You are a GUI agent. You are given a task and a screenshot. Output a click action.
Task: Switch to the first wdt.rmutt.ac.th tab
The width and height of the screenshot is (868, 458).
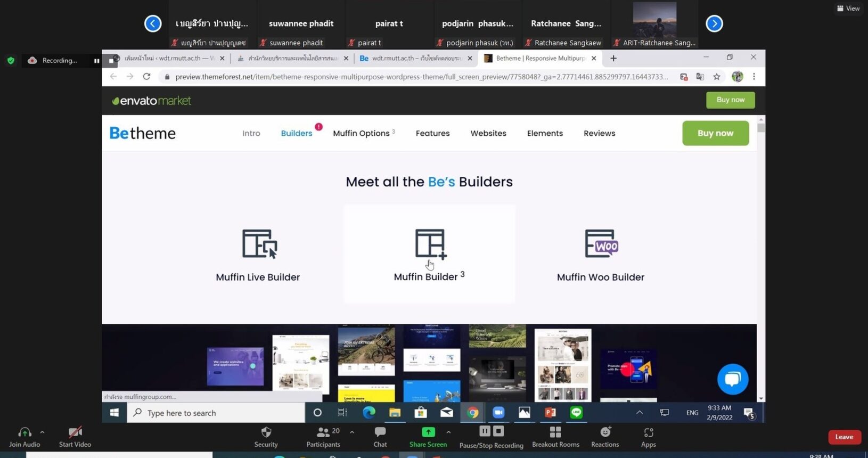[x=169, y=58]
